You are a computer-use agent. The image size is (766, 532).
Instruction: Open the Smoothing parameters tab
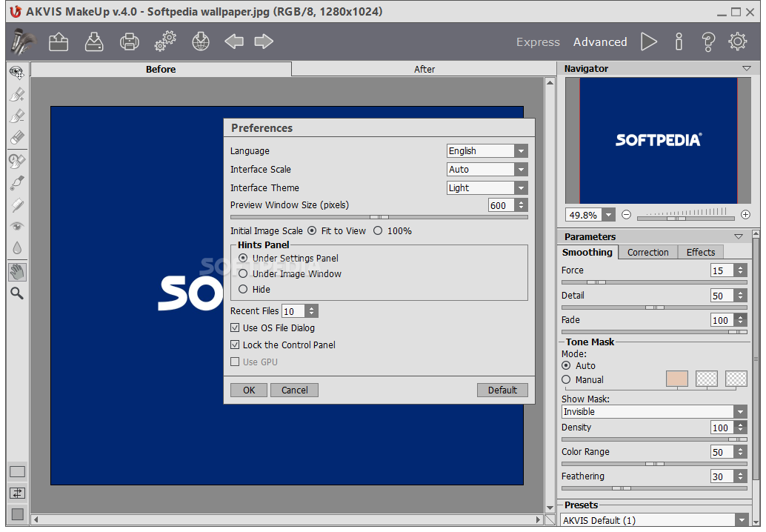coord(587,252)
